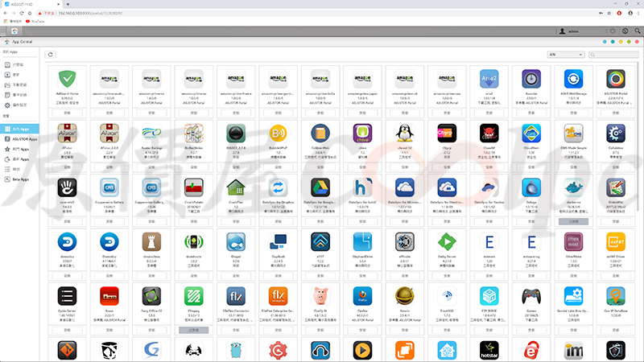The image size is (644, 362).
Task: Open the EtherWake purple icon
Action: coord(573,242)
